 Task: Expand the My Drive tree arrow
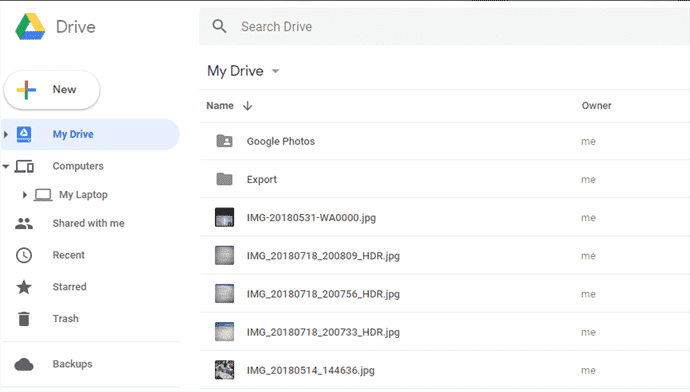6,134
